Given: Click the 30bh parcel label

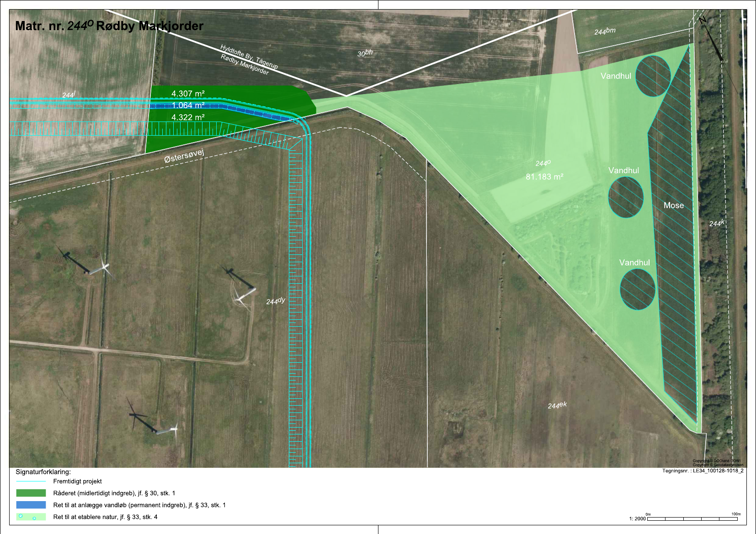Looking at the screenshot, I should coord(365,53).
